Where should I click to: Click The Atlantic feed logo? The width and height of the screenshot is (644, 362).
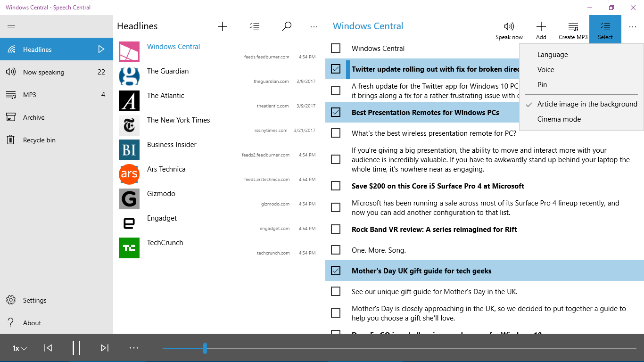pos(129,101)
